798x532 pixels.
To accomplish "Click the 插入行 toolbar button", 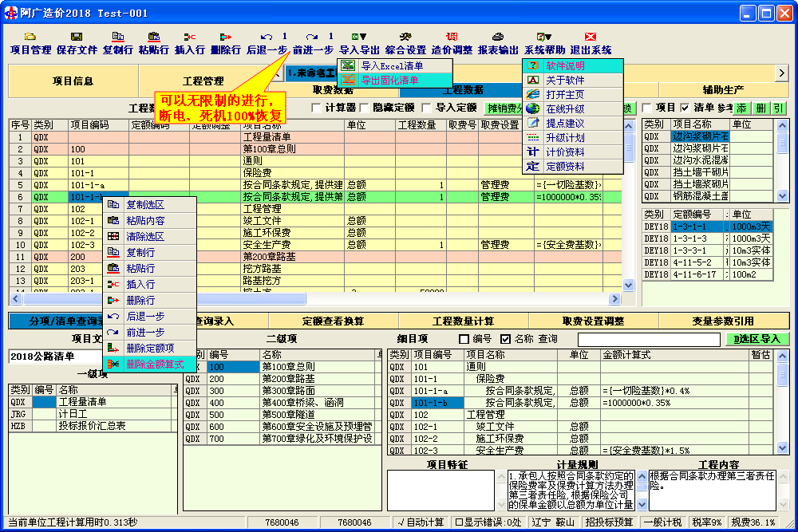I will [189, 43].
